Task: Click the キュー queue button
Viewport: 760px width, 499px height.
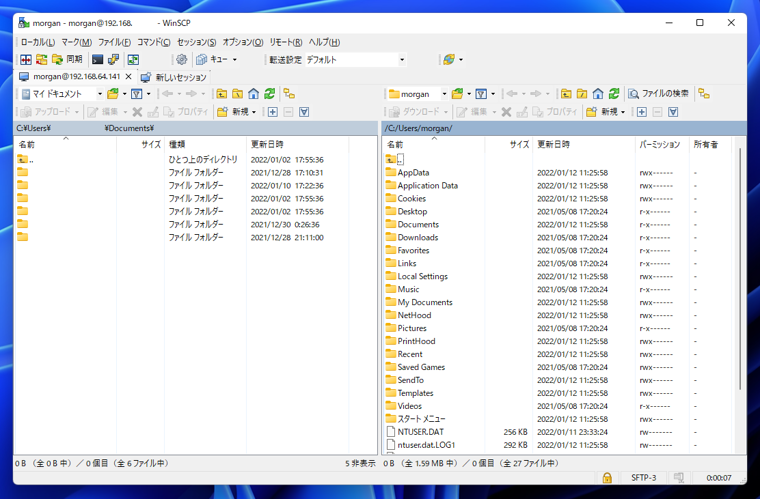Action: coord(212,60)
